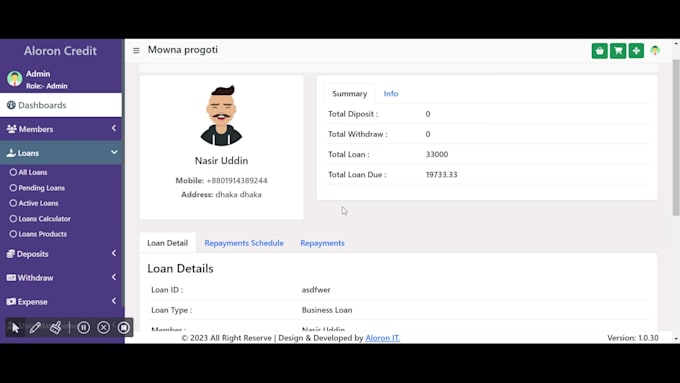This screenshot has width=680, height=383.
Task: Click the green basket icon button
Action: [x=599, y=51]
